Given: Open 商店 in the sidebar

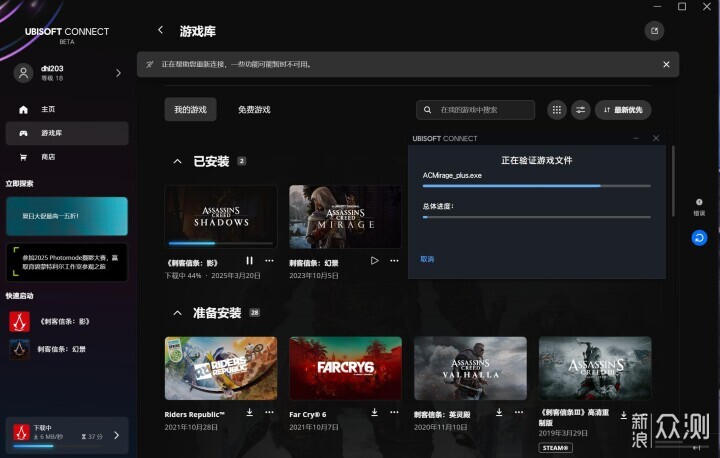Looking at the screenshot, I should pyautogui.click(x=67, y=157).
